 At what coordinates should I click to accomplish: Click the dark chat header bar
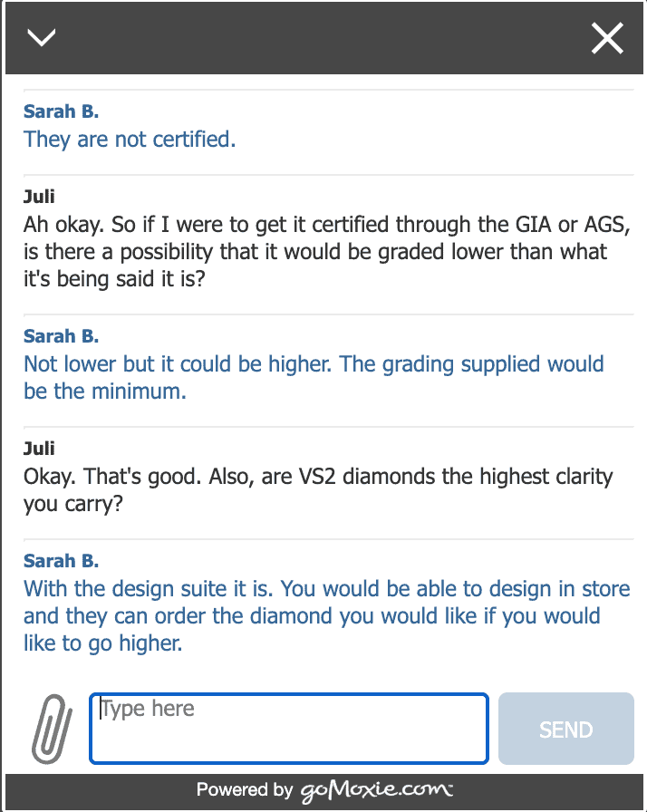click(x=323, y=38)
